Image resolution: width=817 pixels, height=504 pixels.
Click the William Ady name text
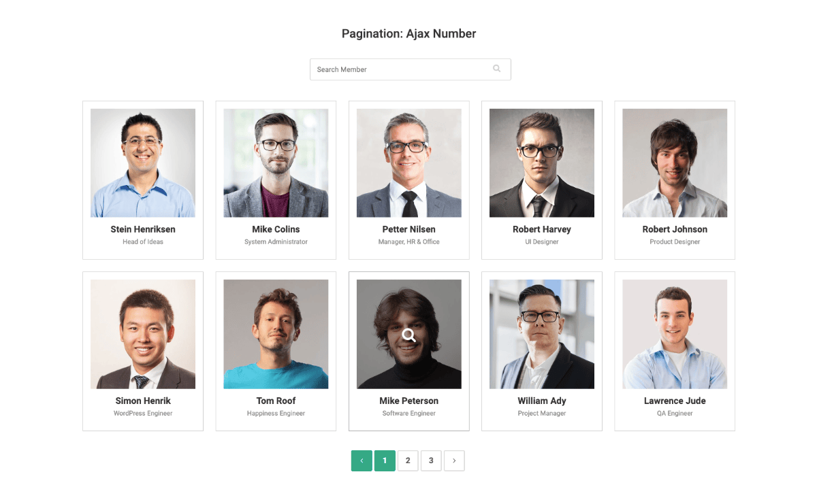(x=542, y=401)
